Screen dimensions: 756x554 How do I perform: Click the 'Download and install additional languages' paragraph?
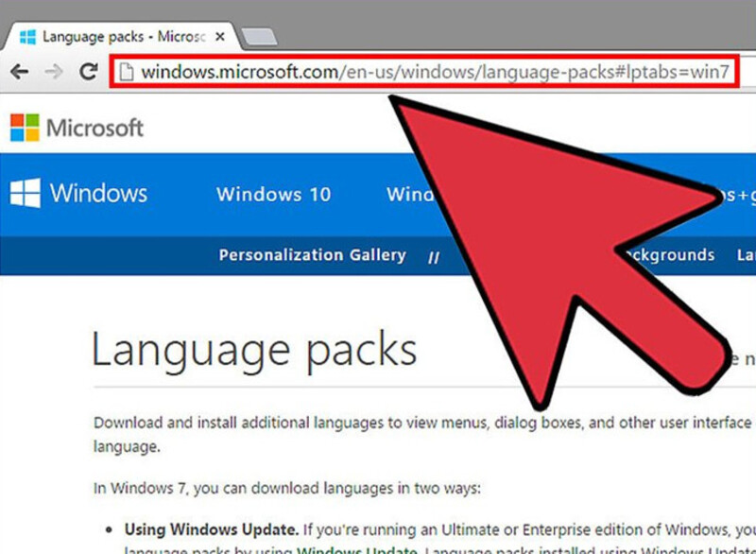424,435
